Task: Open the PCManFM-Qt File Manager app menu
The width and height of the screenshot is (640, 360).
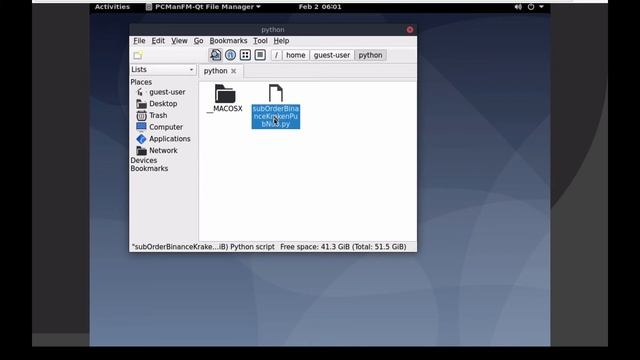Action: coord(203,7)
